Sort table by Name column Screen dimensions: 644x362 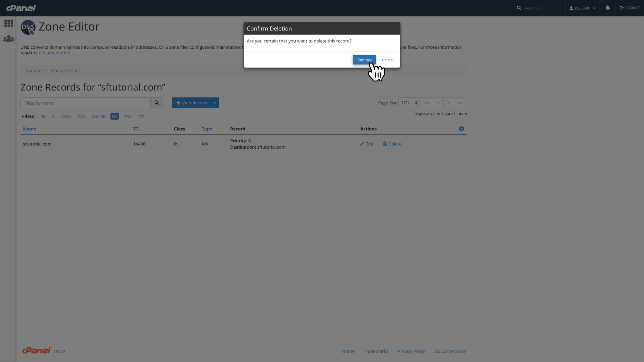pyautogui.click(x=30, y=129)
